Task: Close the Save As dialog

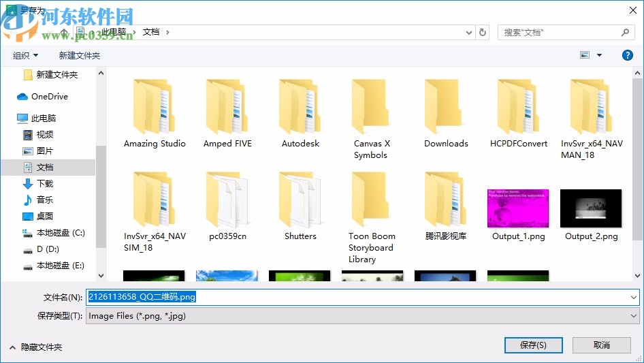Action: (x=633, y=10)
